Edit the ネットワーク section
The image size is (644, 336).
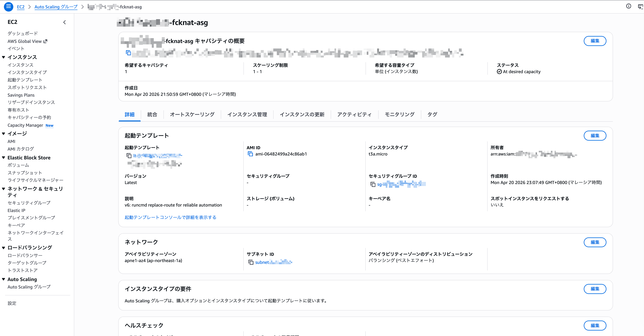595,242
